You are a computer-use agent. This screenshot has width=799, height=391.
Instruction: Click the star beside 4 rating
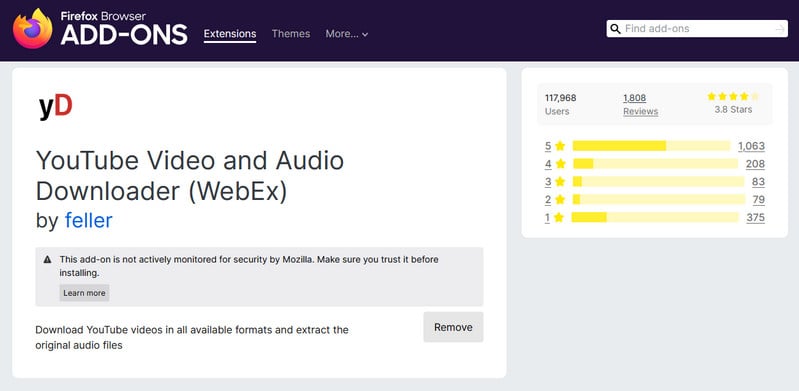(x=561, y=164)
